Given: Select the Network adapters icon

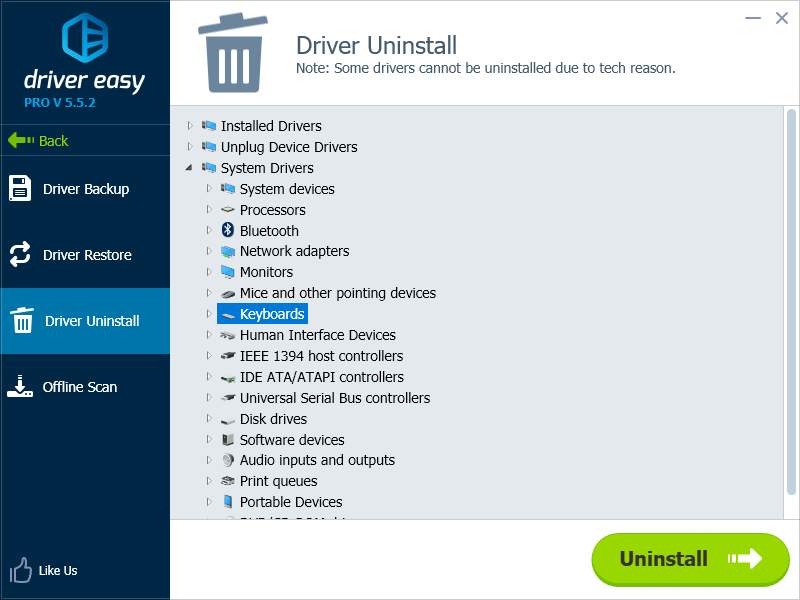Looking at the screenshot, I should point(229,251).
